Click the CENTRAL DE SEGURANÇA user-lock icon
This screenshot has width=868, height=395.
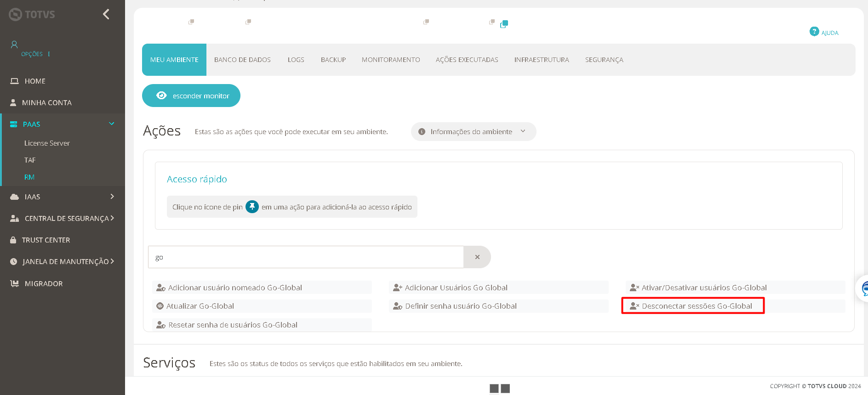pos(15,219)
